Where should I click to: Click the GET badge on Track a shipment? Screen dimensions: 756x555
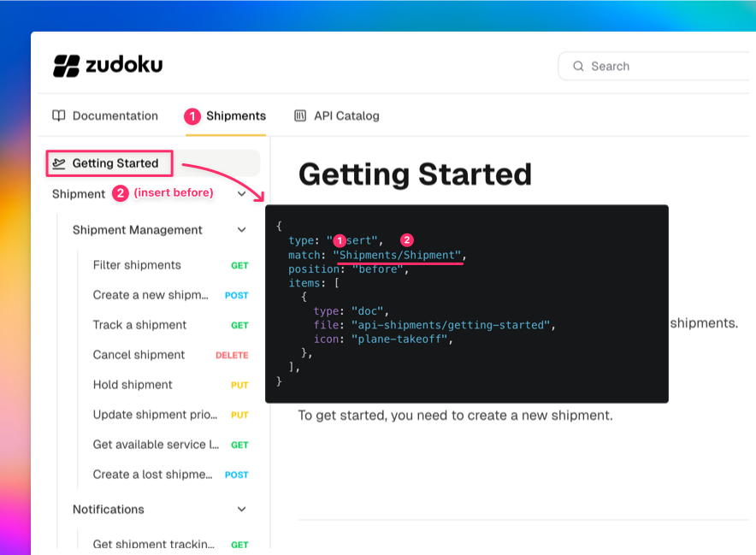(239, 325)
